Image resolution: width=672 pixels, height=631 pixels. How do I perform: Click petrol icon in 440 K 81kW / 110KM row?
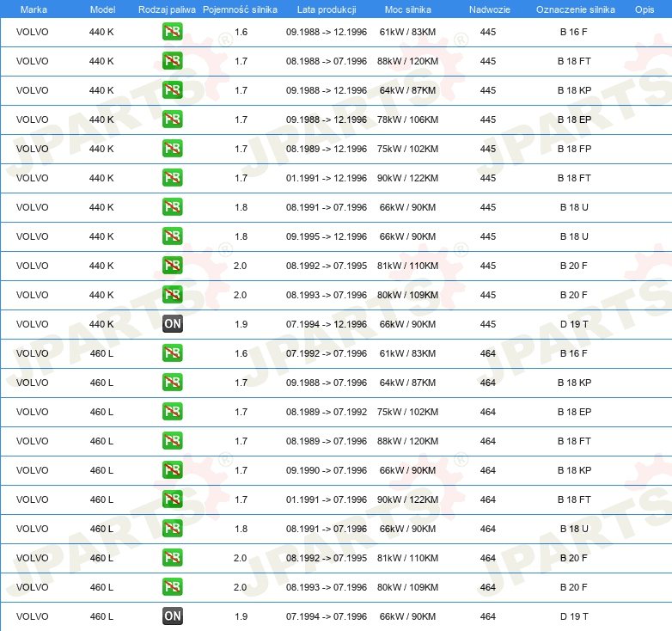(172, 266)
